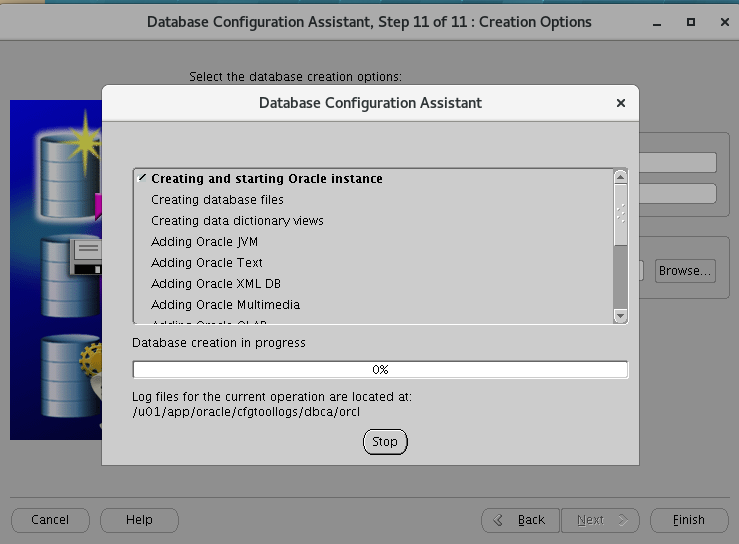
Task: Select the Creating data dictionary views step
Action: tap(237, 221)
